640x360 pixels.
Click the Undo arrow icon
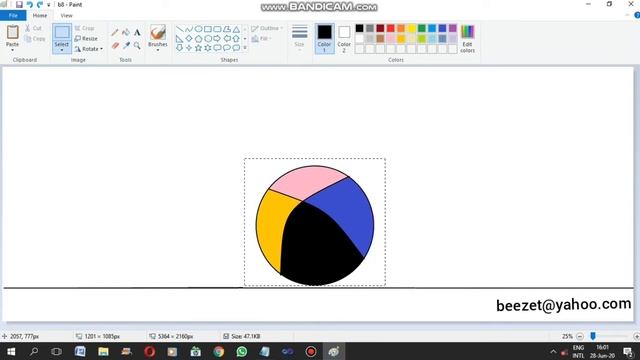[29, 4]
